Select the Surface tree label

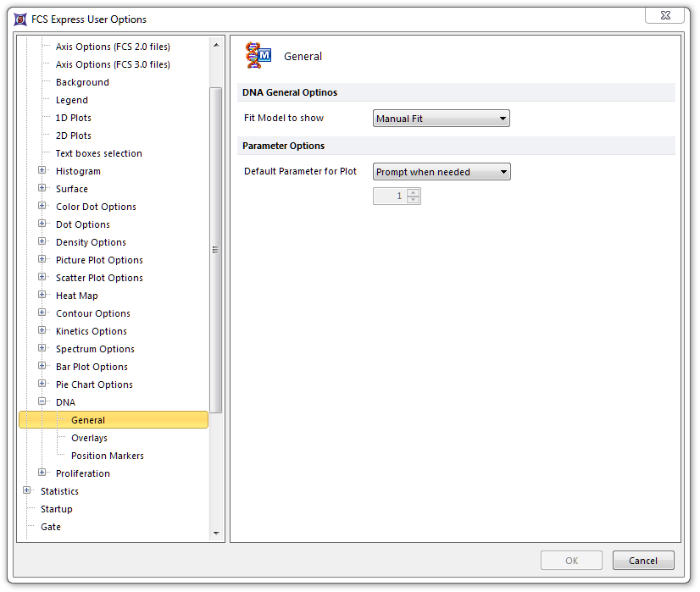[x=72, y=189]
